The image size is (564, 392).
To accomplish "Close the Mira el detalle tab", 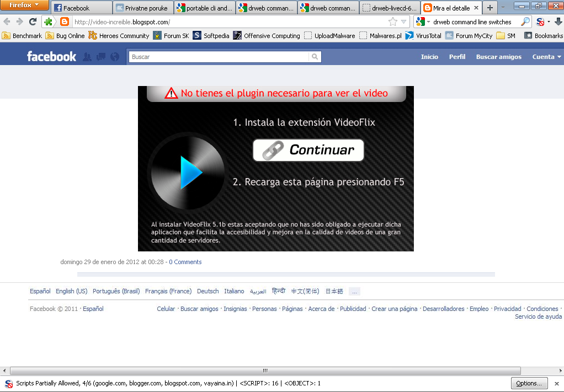I will pos(476,8).
